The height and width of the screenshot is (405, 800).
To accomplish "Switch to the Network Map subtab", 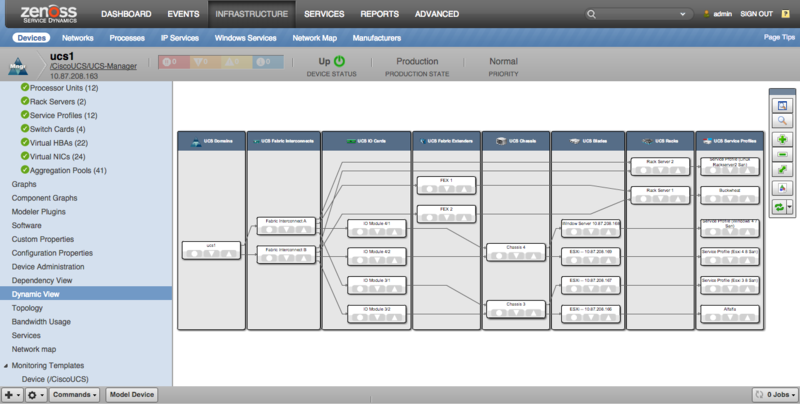I will (314, 38).
